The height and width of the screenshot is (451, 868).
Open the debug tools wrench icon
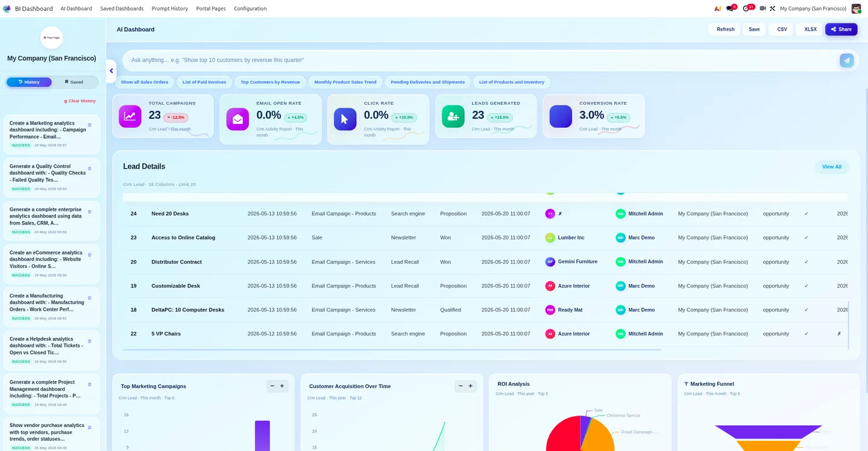click(772, 8)
